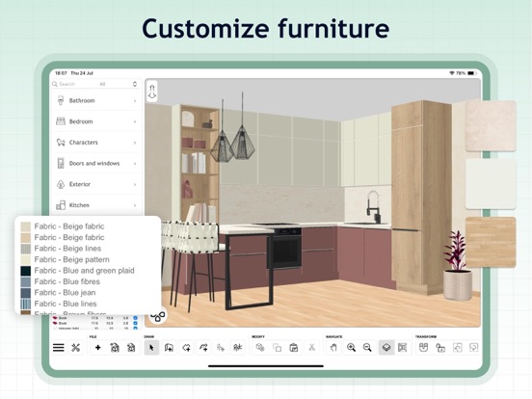The width and height of the screenshot is (532, 399).
Task: Click the black oven in 3D view
Action: coord(284,249)
